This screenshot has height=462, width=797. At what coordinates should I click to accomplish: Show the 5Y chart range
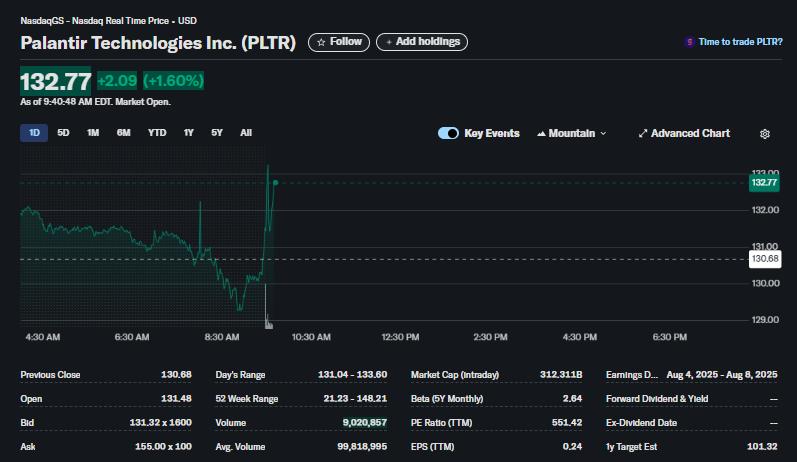[217, 133]
